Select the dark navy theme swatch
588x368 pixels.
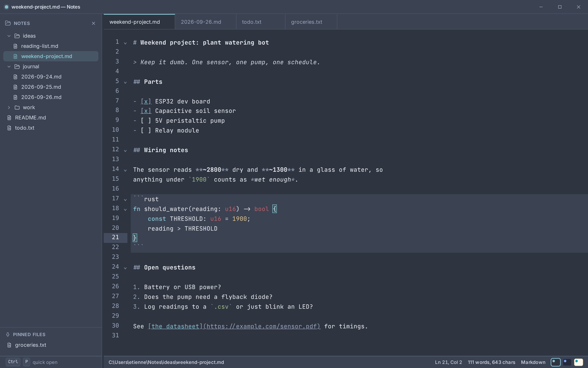[567, 362]
